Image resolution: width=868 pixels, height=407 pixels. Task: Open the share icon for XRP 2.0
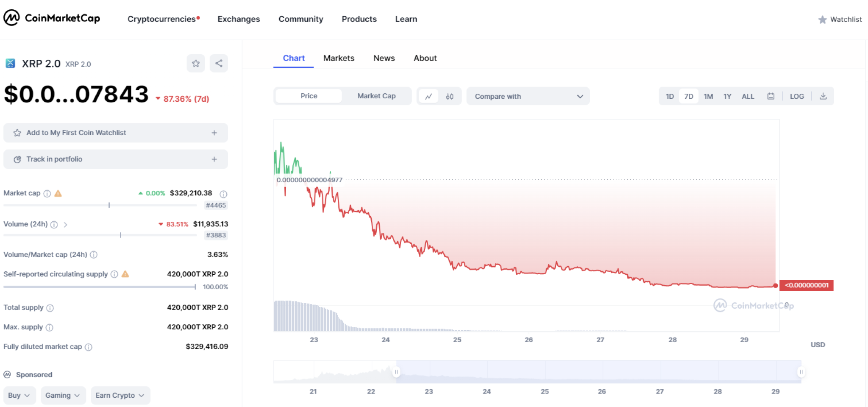point(219,63)
